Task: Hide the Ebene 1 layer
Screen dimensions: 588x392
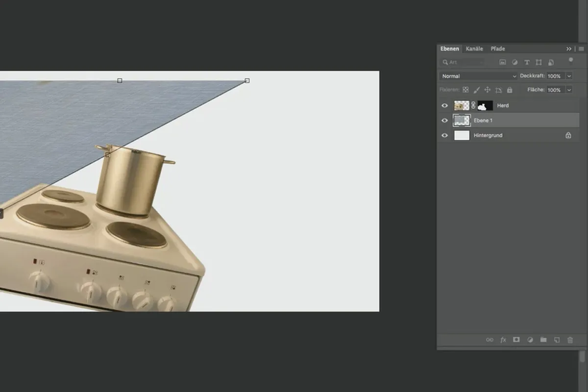Action: click(444, 121)
